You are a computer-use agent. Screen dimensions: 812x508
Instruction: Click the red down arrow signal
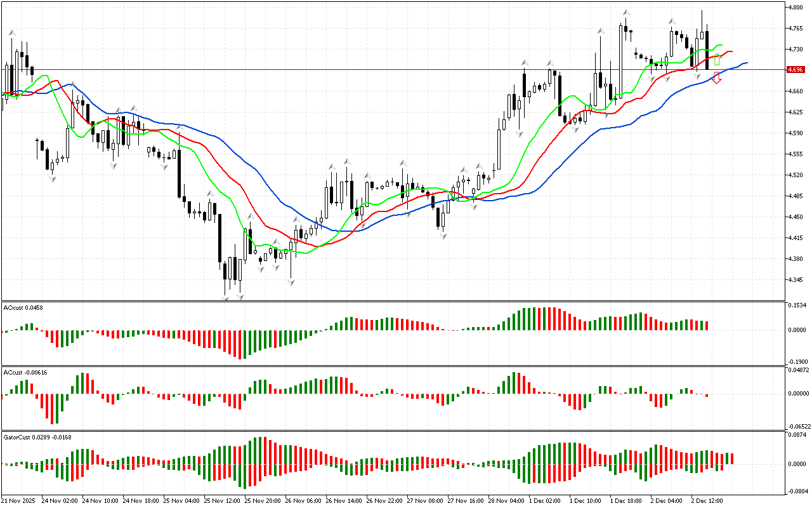pos(716,78)
